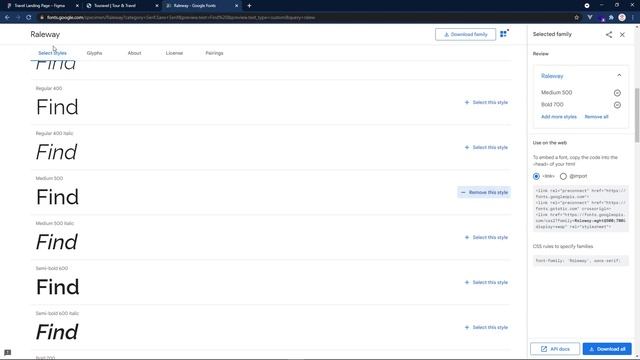This screenshot has height=360, width=640.
Task: Close the Selected family panel
Action: click(x=622, y=35)
